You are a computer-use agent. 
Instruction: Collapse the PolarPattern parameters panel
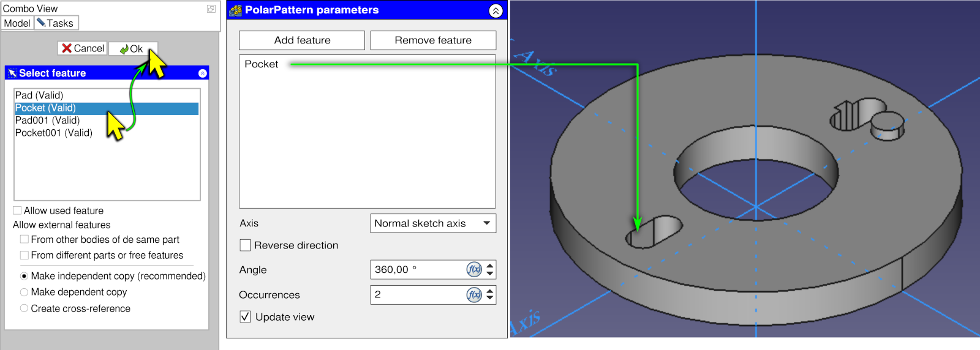coord(496,10)
